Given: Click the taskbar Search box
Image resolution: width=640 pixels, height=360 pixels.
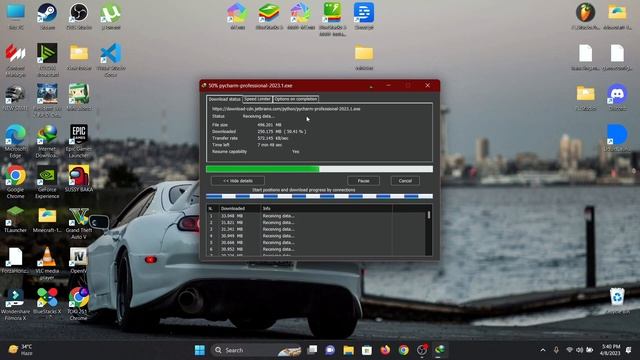Looking at the screenshot, I should pos(257,350).
